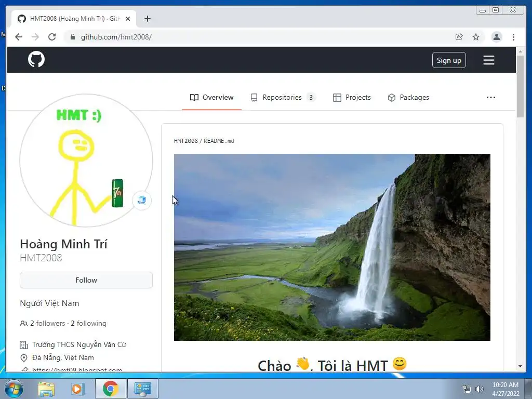Click the network tray icon
This screenshot has width=532, height=399.
click(467, 389)
